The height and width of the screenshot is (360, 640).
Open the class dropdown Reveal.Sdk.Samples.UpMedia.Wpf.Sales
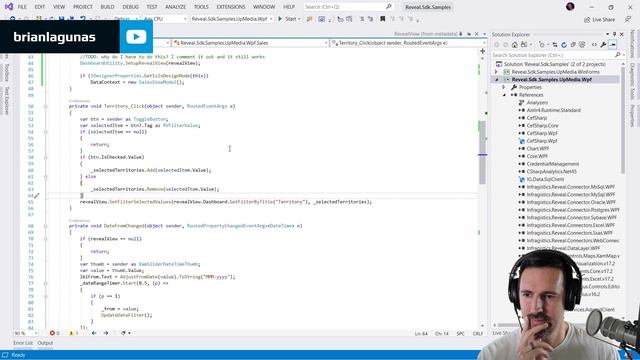pos(250,42)
